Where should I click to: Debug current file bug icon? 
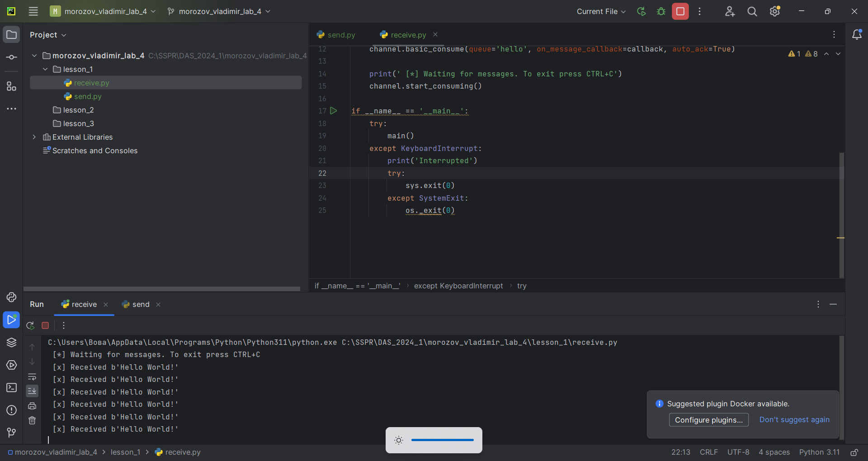(x=661, y=11)
